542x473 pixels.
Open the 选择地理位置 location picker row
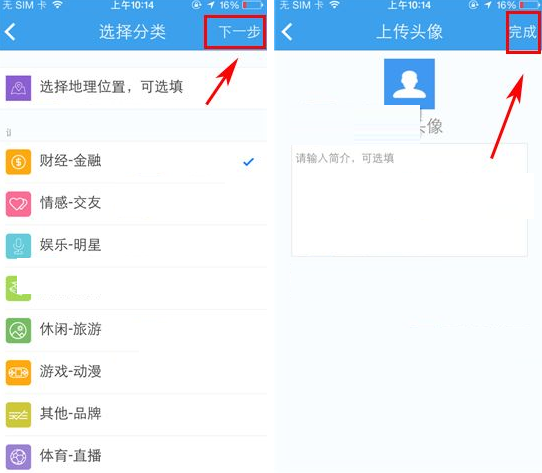[x=133, y=88]
